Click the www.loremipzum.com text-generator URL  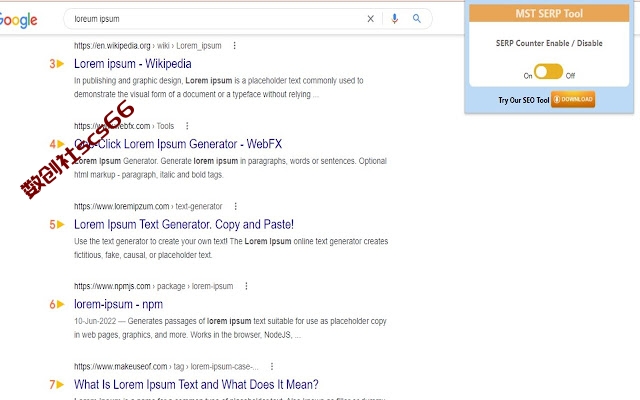(148, 206)
